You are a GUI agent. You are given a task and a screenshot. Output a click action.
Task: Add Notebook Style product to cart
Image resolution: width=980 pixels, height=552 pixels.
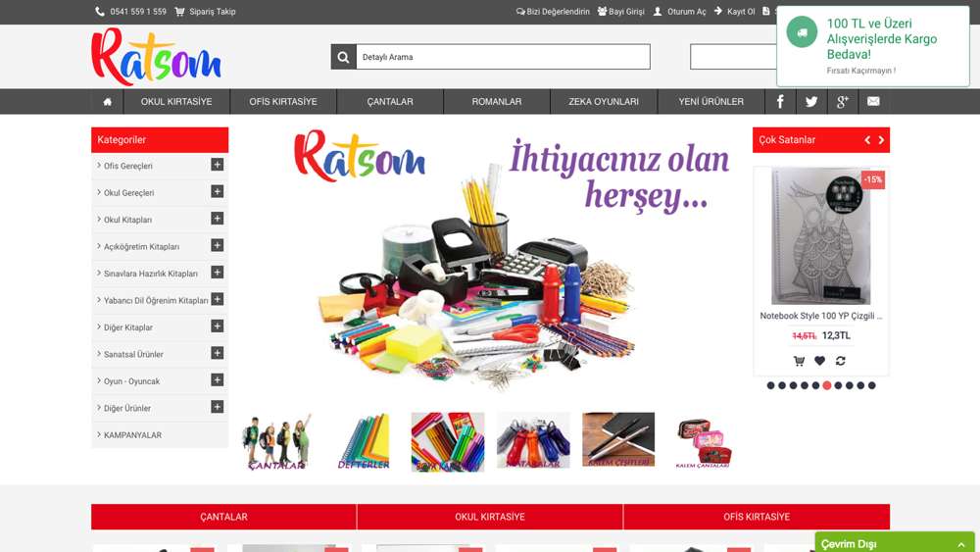(799, 361)
